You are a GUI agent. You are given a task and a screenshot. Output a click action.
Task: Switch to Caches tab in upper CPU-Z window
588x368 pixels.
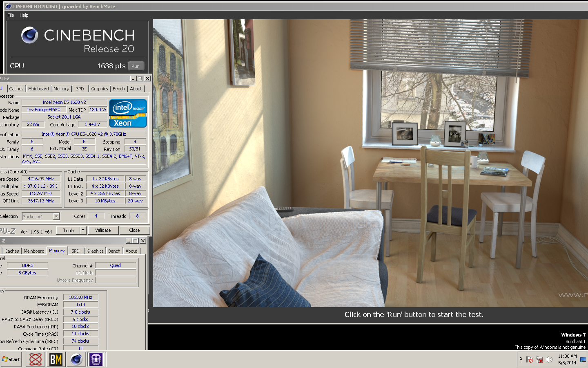(x=16, y=89)
